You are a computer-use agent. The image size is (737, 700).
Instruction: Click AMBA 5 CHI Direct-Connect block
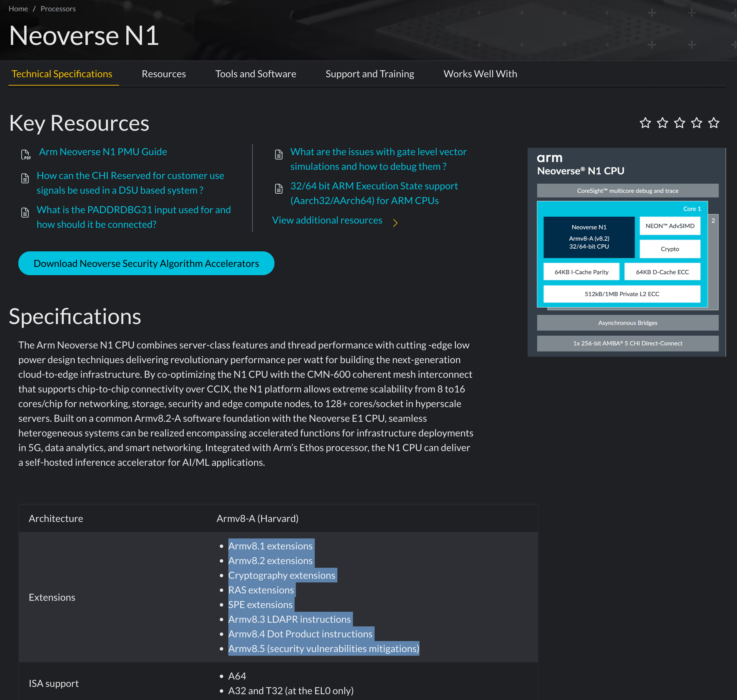[x=628, y=343]
